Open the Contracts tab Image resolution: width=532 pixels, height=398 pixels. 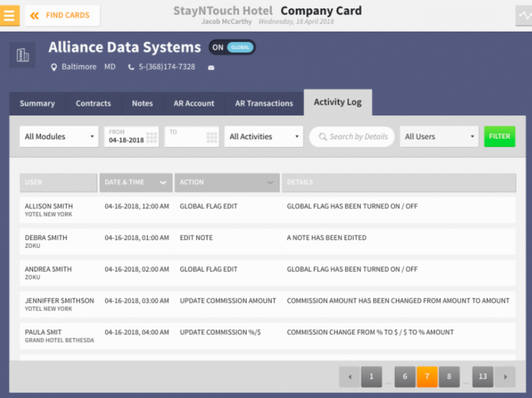coord(93,104)
